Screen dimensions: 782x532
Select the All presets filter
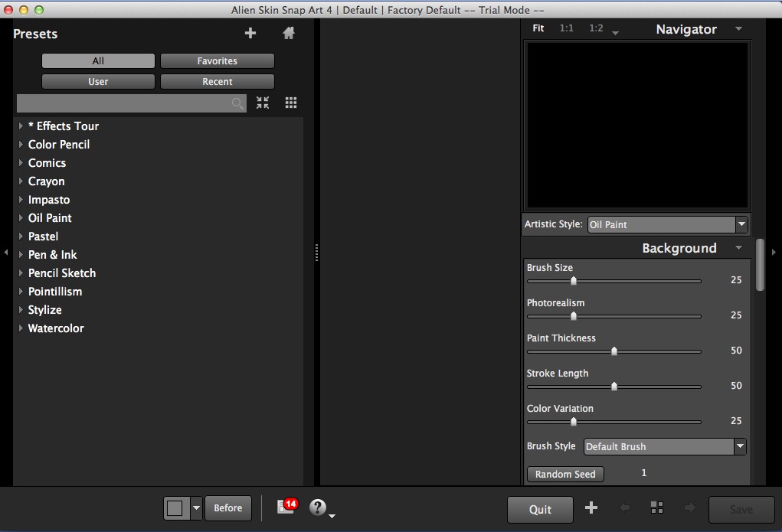[98, 60]
